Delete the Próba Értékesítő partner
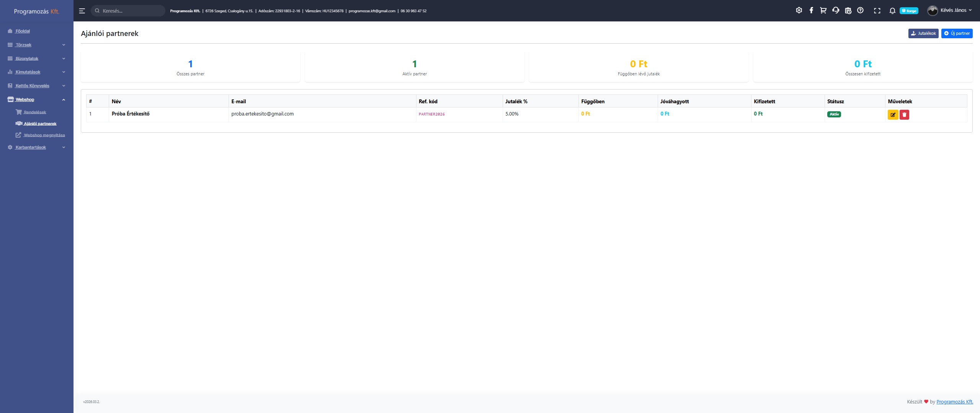The image size is (980, 413). click(x=904, y=114)
